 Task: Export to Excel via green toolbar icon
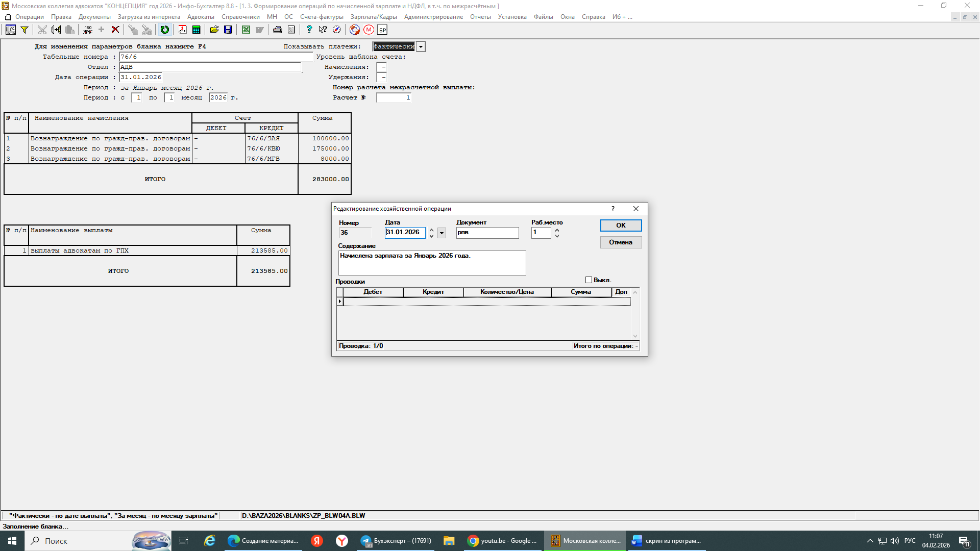pyautogui.click(x=246, y=30)
